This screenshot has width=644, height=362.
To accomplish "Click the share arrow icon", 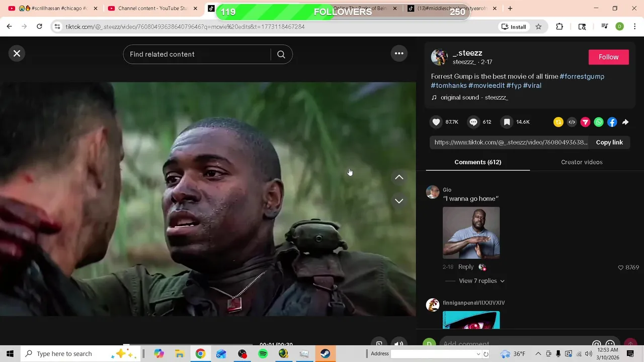I will point(625,122).
